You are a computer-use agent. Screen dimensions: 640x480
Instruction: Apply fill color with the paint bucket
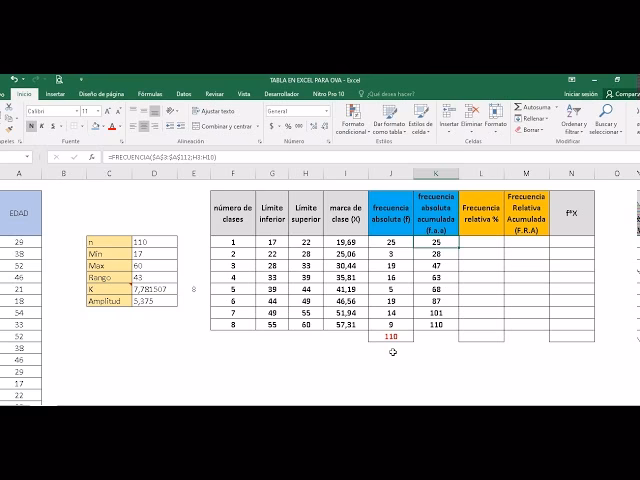tap(95, 126)
